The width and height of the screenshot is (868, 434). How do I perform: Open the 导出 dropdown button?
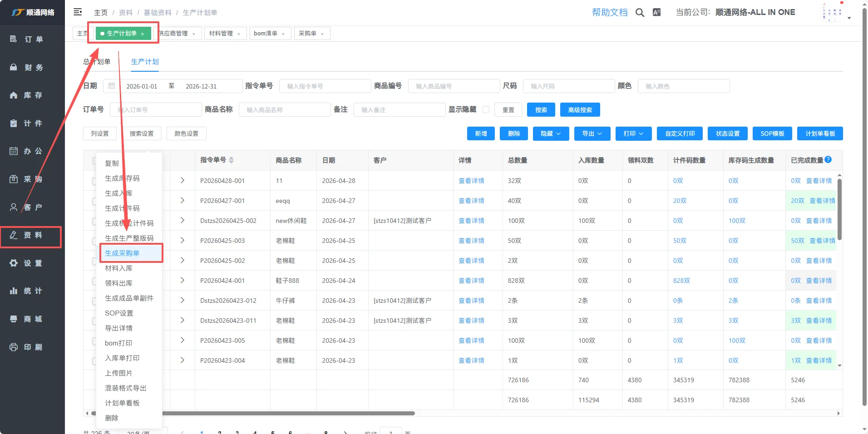[x=592, y=134]
